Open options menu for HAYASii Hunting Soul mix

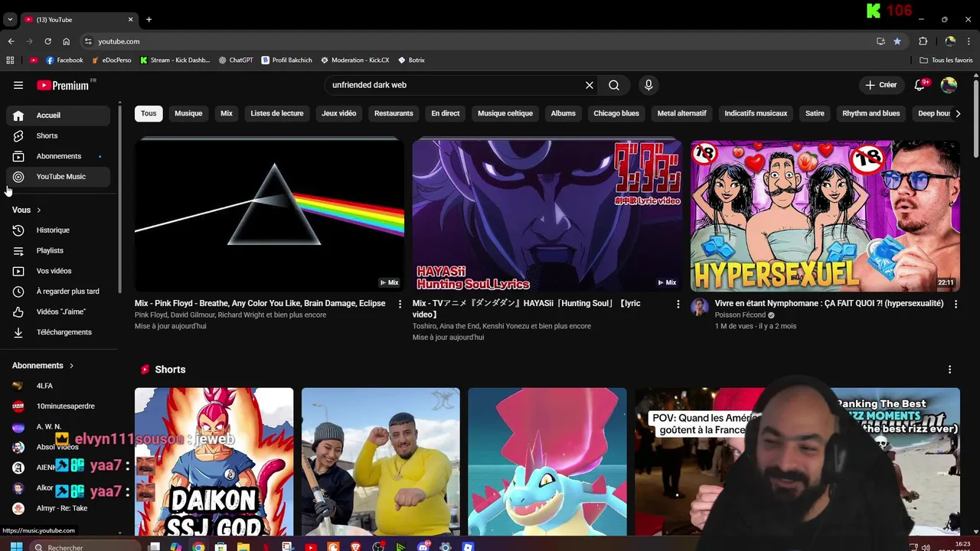tap(678, 304)
